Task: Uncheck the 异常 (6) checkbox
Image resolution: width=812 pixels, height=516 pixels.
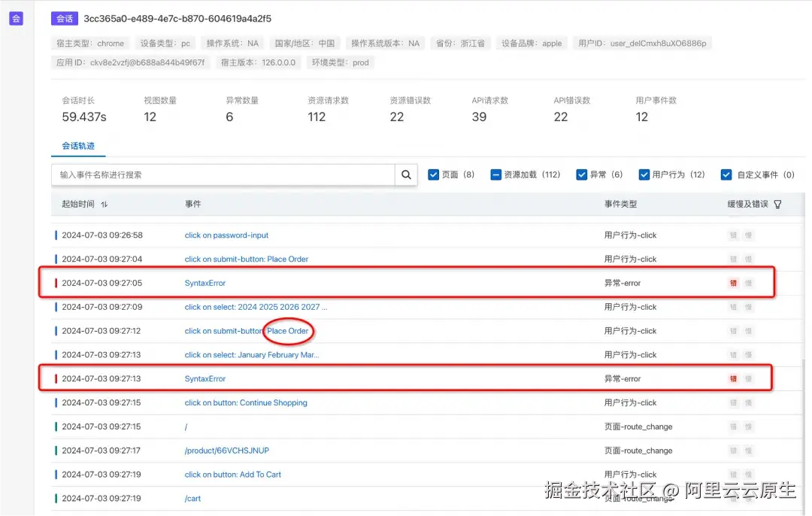Action: 582,174
